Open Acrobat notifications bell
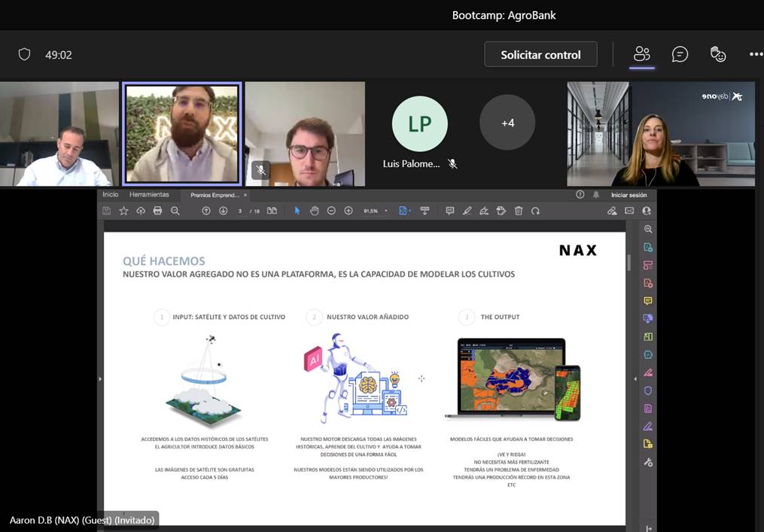Image resolution: width=764 pixels, height=532 pixels. coord(596,194)
